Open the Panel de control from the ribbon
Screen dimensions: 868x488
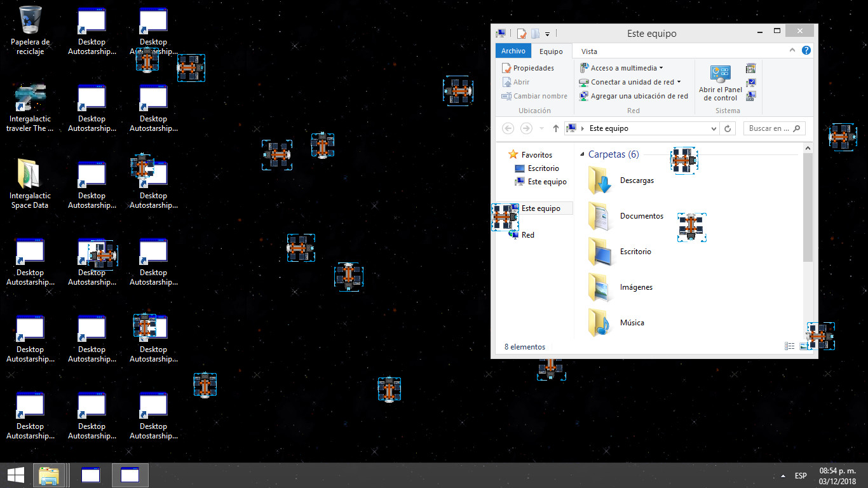(720, 83)
